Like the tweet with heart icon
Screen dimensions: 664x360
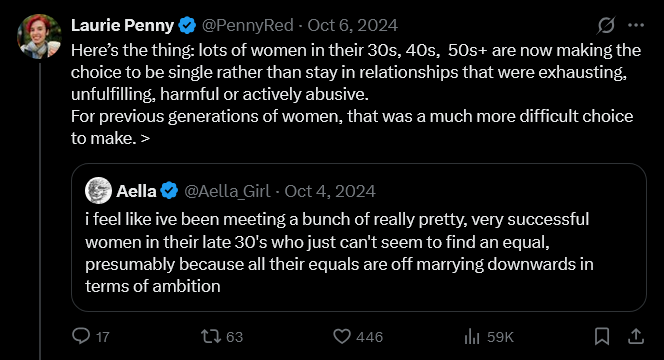click(x=342, y=337)
